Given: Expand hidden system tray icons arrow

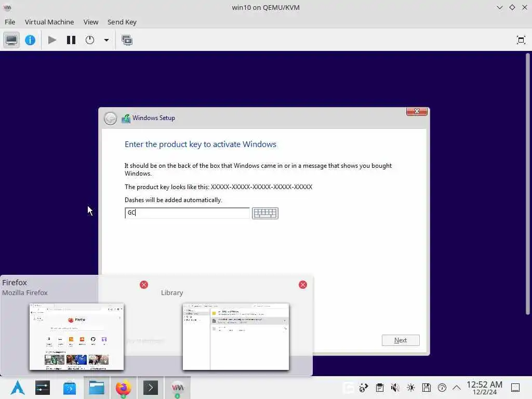Looking at the screenshot, I should 457,388.
